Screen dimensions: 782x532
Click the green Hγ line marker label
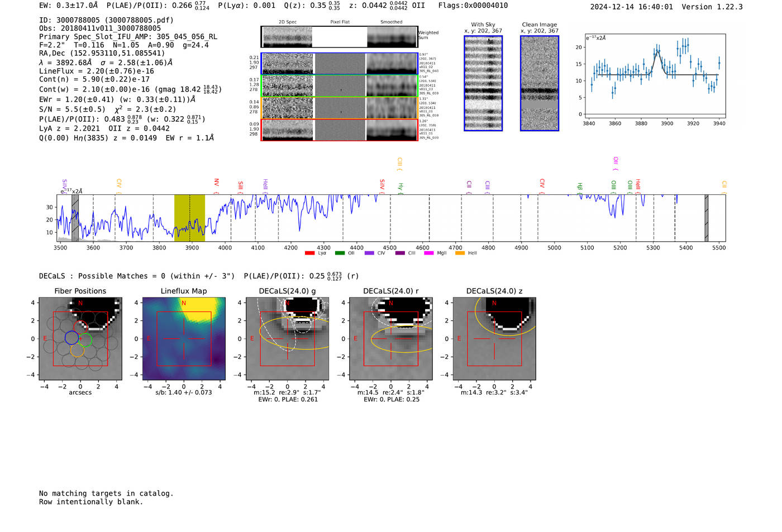[400, 187]
